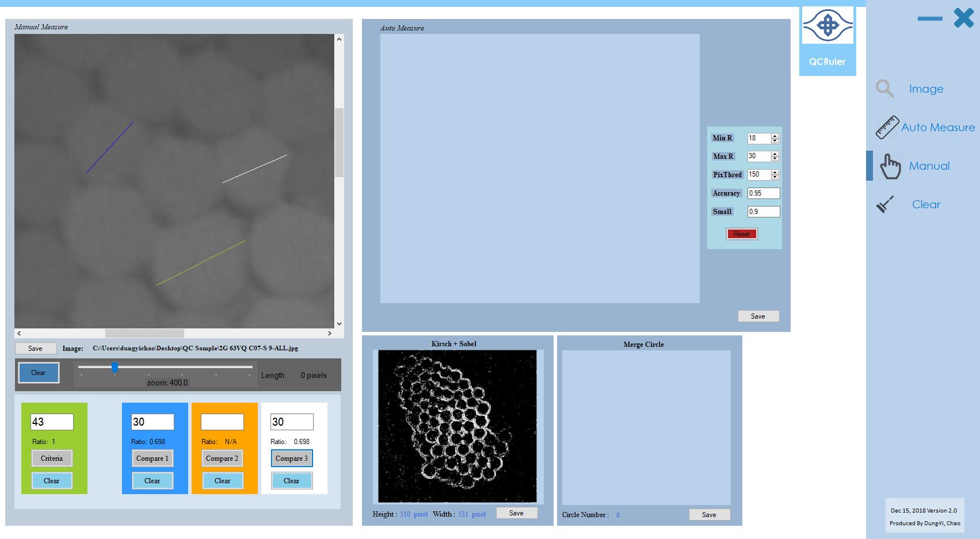Click the magnifier Image icon
This screenshot has height=539, width=980.
[x=884, y=89]
